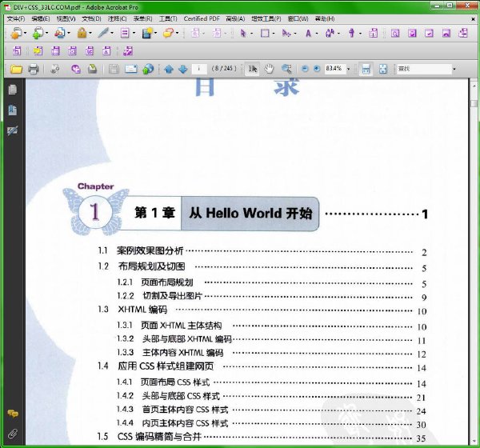Viewport: 480px width, 448px height.
Task: Toggle the Comments panel button
Action: pos(13,414)
